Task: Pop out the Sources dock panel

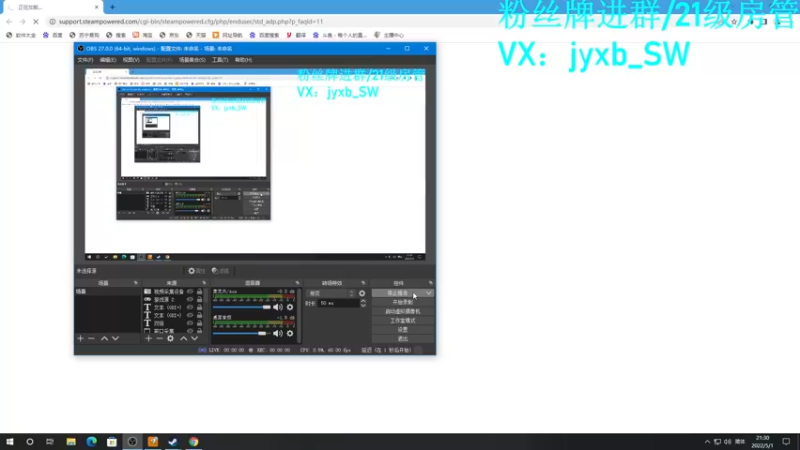Action: tap(204, 283)
